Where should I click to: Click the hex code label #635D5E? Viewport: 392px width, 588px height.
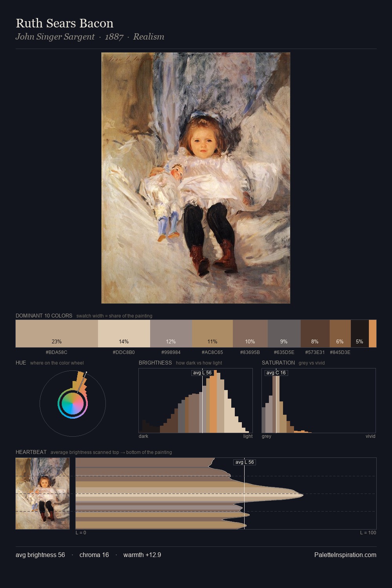click(284, 352)
